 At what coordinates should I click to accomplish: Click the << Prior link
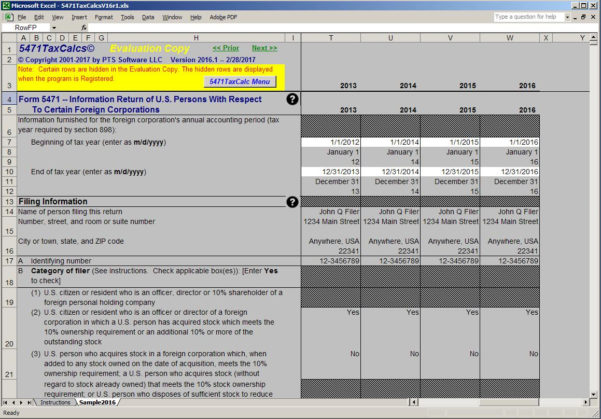coord(226,48)
